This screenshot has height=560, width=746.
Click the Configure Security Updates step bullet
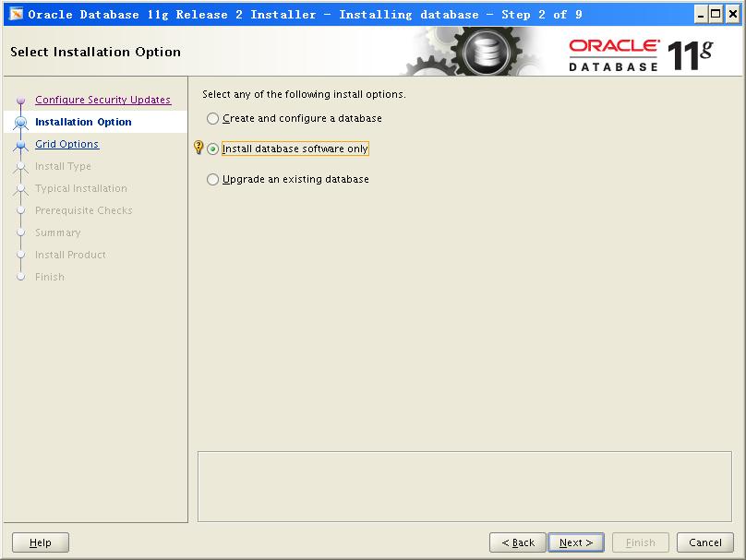tap(21, 101)
